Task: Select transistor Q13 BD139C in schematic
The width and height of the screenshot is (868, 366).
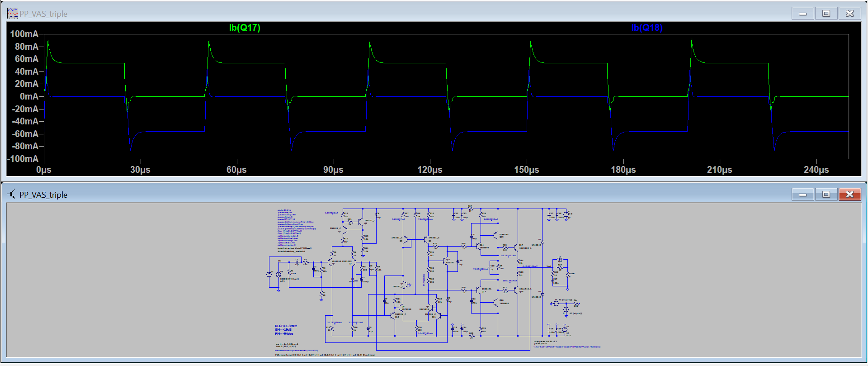Action: click(x=445, y=261)
